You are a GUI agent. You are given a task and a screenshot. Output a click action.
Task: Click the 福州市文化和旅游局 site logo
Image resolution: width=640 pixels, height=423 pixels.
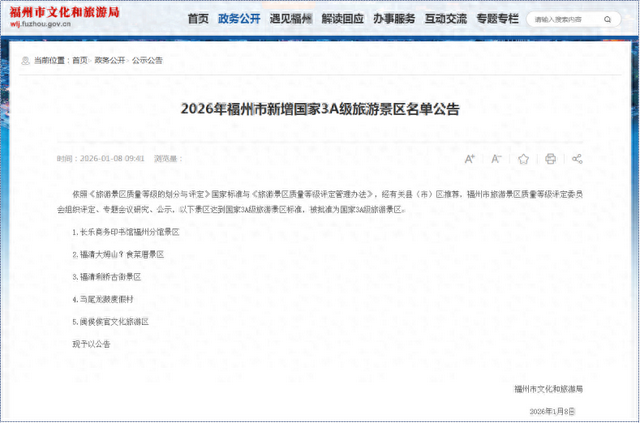point(64,12)
